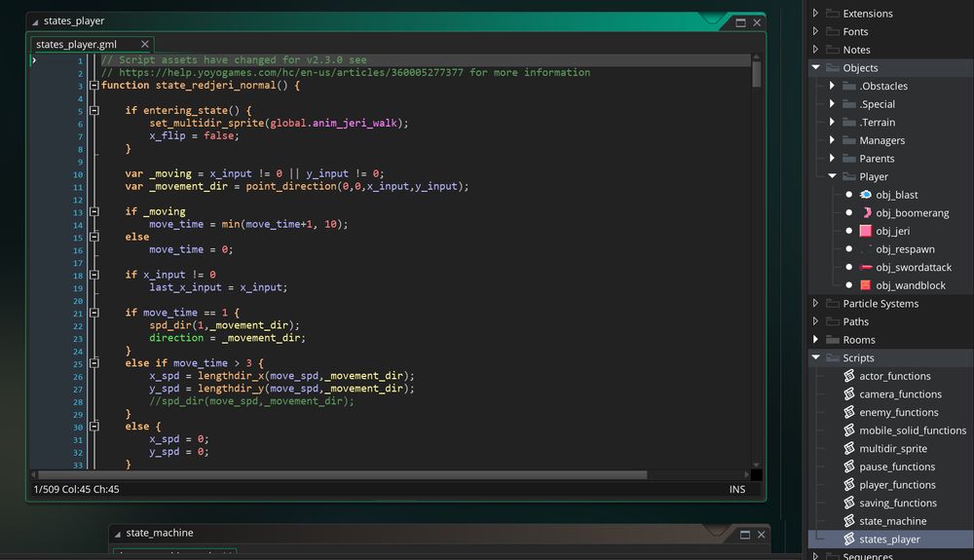The height and width of the screenshot is (560, 974).
Task: Click the mobile_solid_functions script icon
Action: click(849, 429)
